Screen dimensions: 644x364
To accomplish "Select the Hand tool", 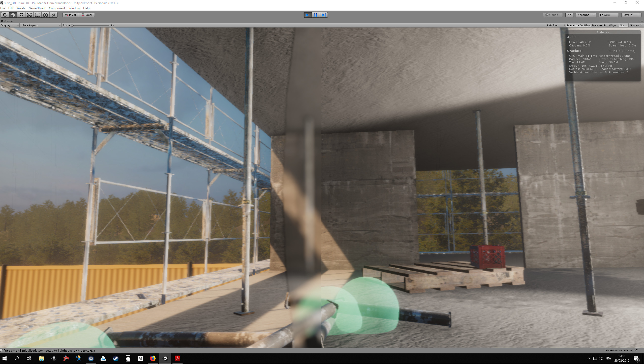I will pyautogui.click(x=5, y=15).
